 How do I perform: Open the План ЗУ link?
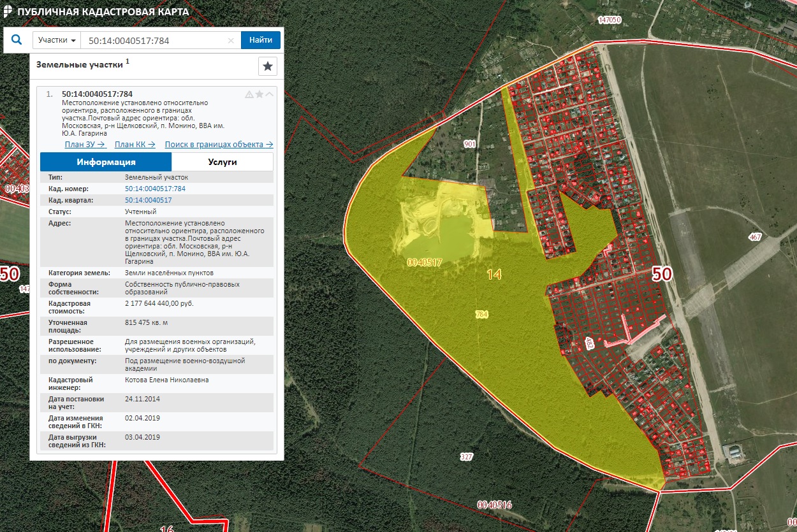tap(84, 145)
